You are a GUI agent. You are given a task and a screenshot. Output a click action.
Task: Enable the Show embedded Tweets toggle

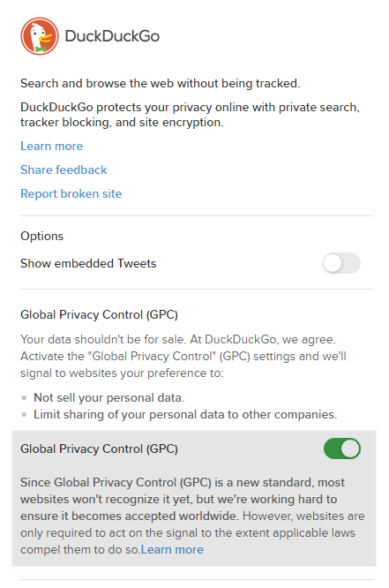341,263
